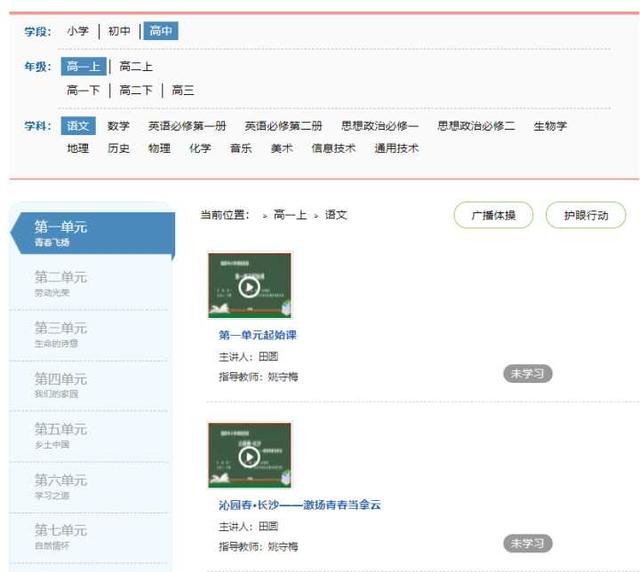Open the 第一单元起始课 title link
640x572 pixels.
[x=257, y=335]
